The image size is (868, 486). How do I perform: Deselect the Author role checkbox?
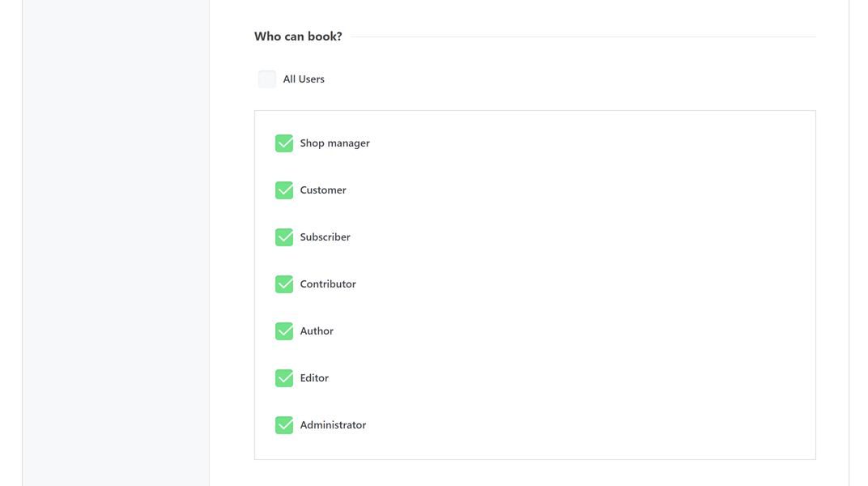tap(284, 331)
